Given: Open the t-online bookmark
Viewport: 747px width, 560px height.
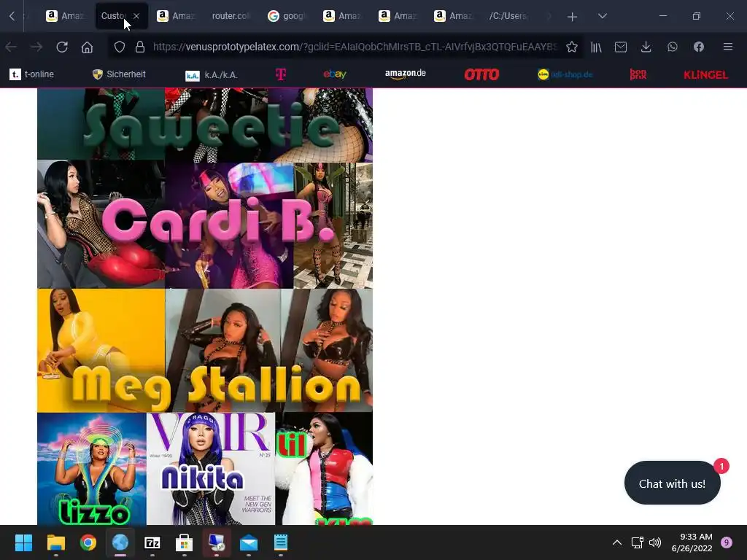Looking at the screenshot, I should pyautogui.click(x=32, y=74).
